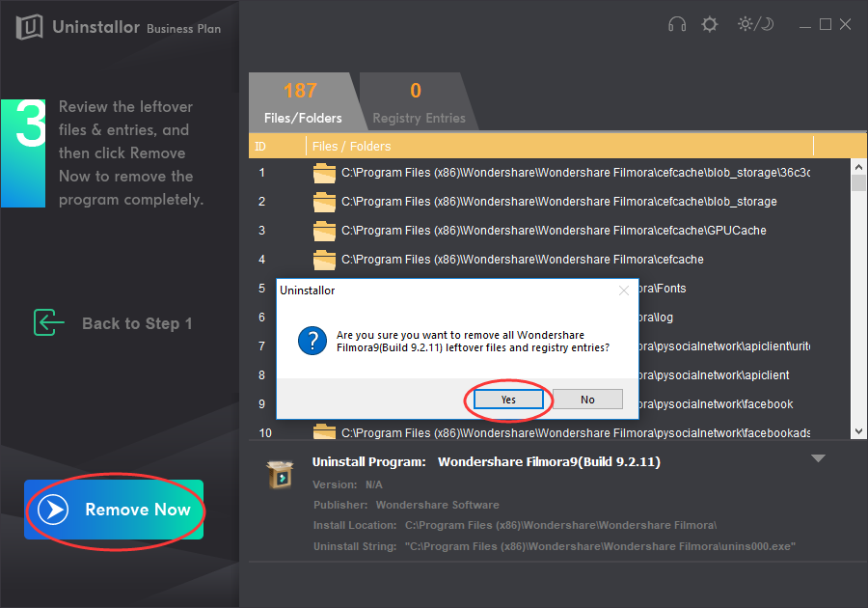The image size is (868, 608).
Task: Select the cefcache\blob_storage\36c3c path
Action: point(576,173)
